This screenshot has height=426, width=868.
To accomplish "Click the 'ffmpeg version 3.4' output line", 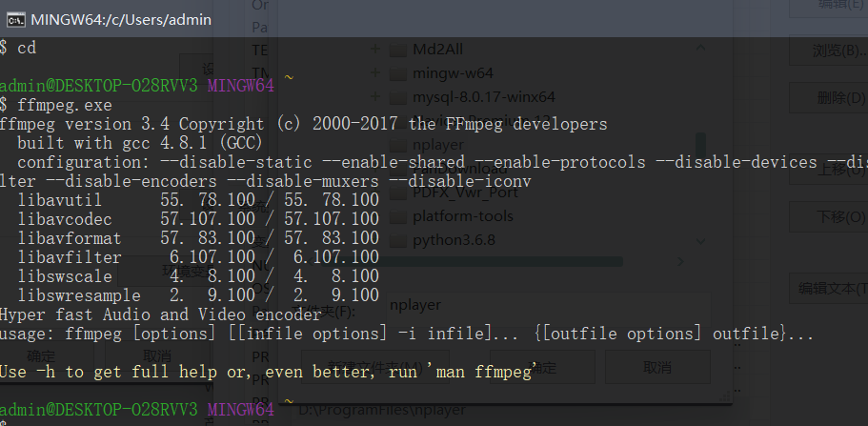I will [303, 124].
